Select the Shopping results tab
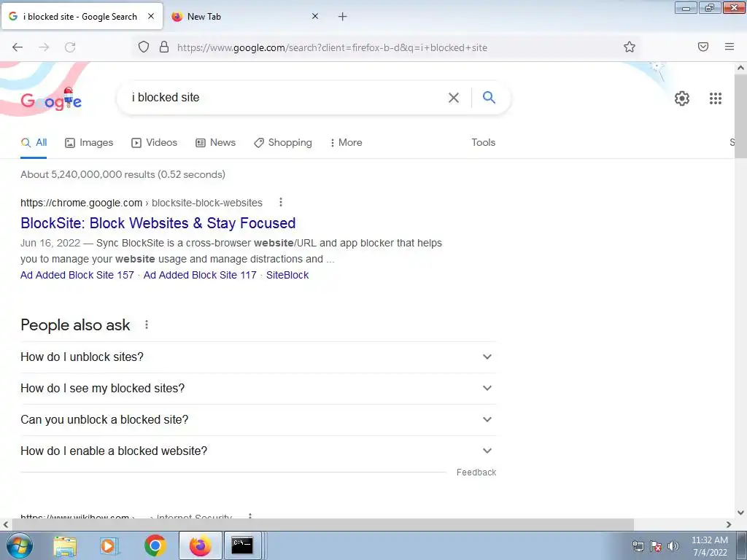Viewport: 747px width, 560px height. coord(283,142)
